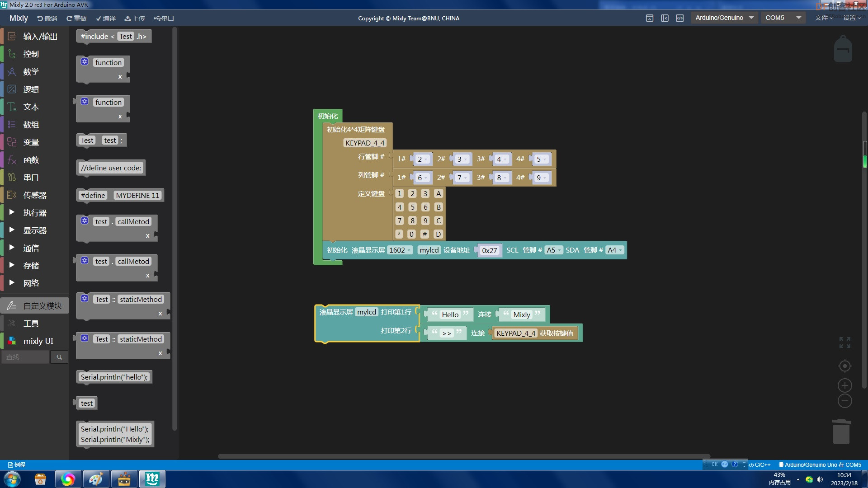
Task: Open the 函数 block category
Action: tap(35, 160)
